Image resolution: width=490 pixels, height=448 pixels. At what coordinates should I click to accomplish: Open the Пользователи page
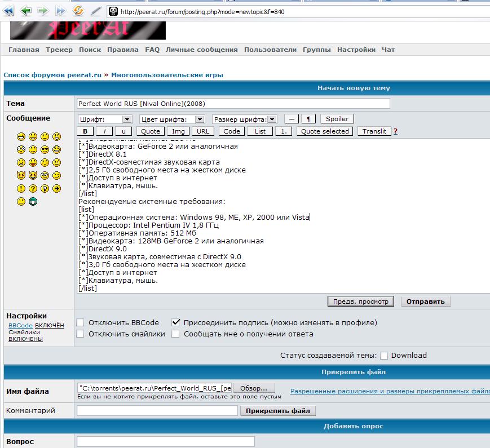[270, 50]
